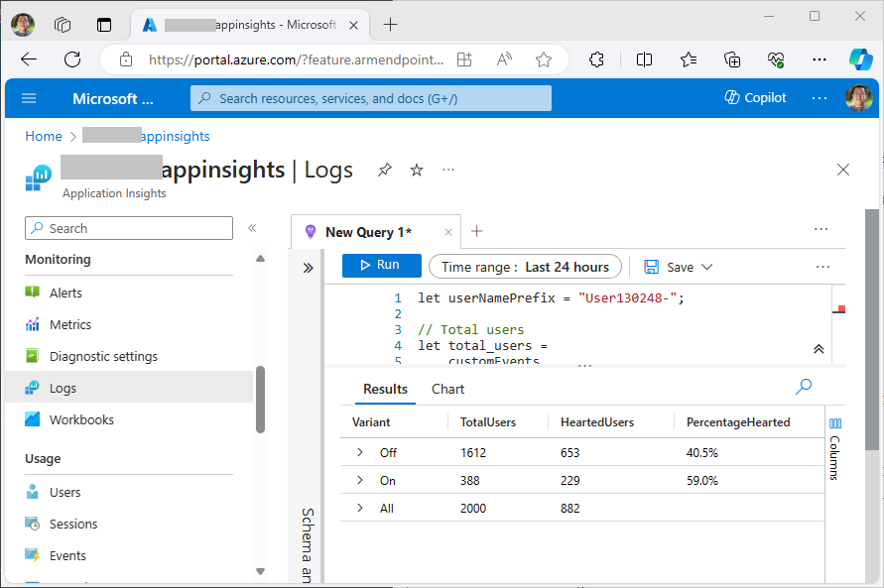Run the query

coord(382,266)
